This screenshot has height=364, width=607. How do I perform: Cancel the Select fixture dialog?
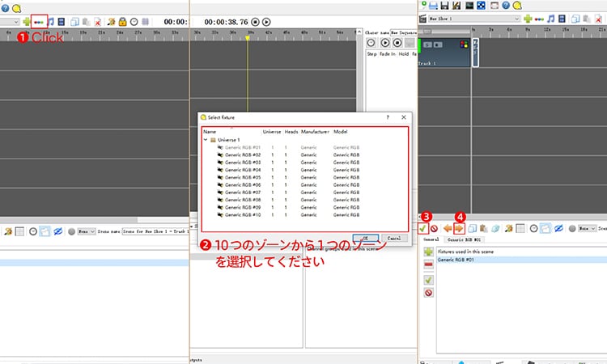point(394,238)
